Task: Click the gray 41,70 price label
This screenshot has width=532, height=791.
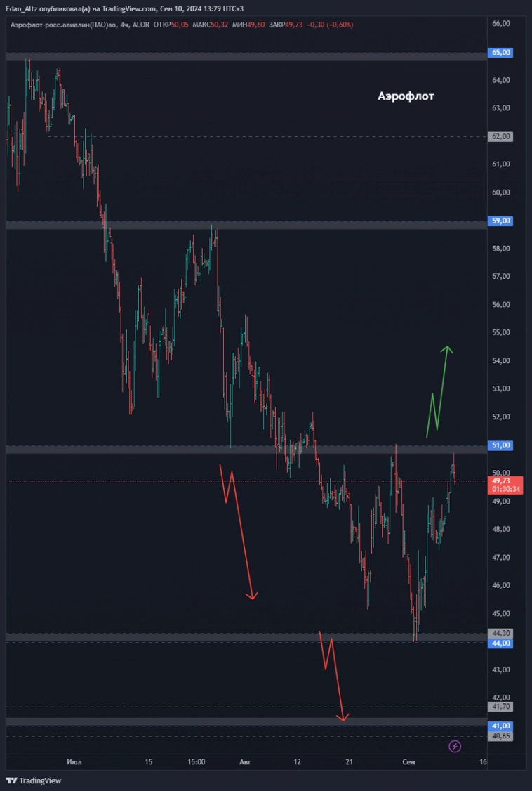Action: coord(500,707)
